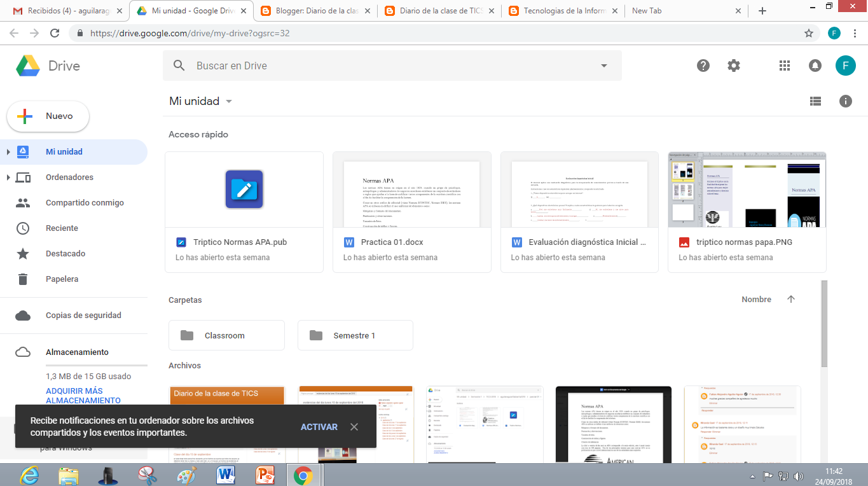Open the Classroom folder
The width and height of the screenshot is (868, 486).
pos(226,335)
